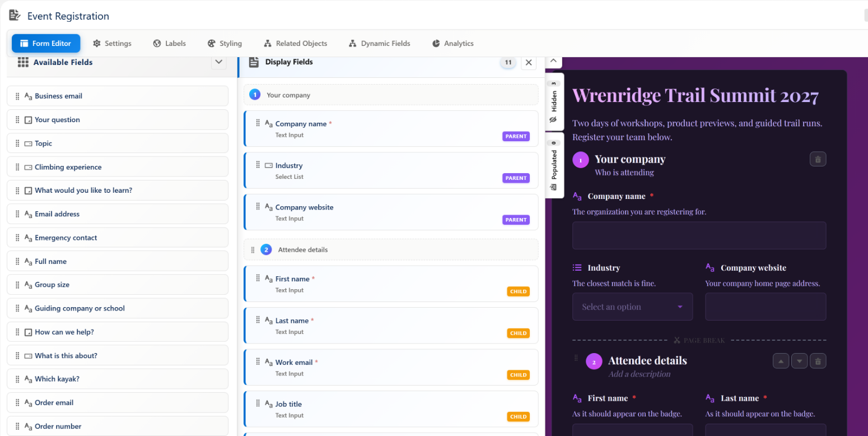Select the Email address available field

click(x=118, y=214)
